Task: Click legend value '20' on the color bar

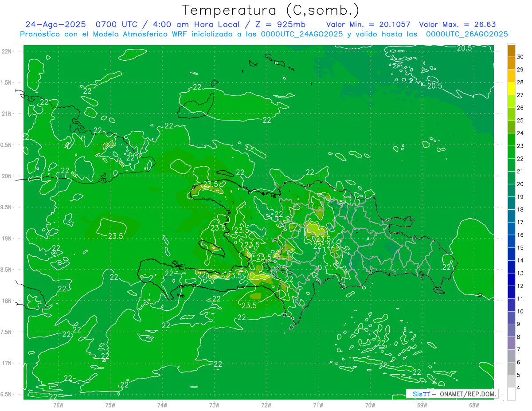Action: (520, 184)
